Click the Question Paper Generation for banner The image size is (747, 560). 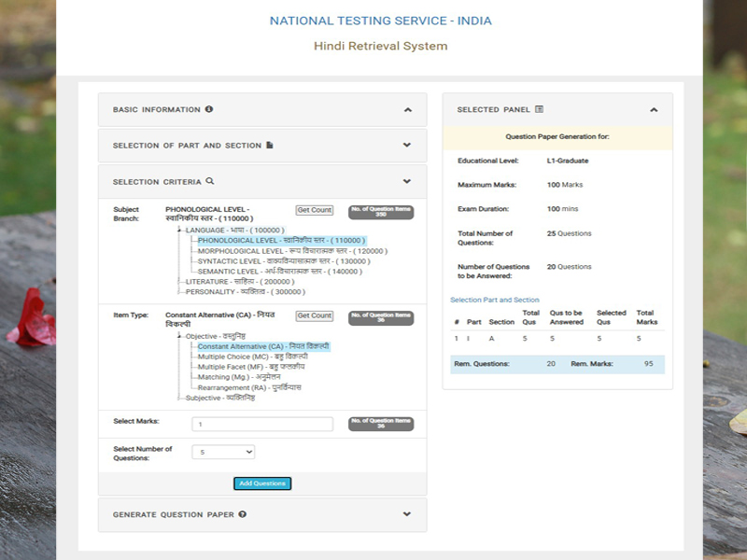[x=557, y=138]
